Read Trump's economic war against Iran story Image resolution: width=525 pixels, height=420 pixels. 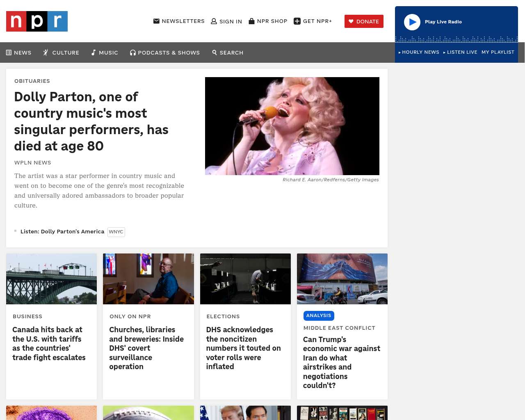pos(342,362)
